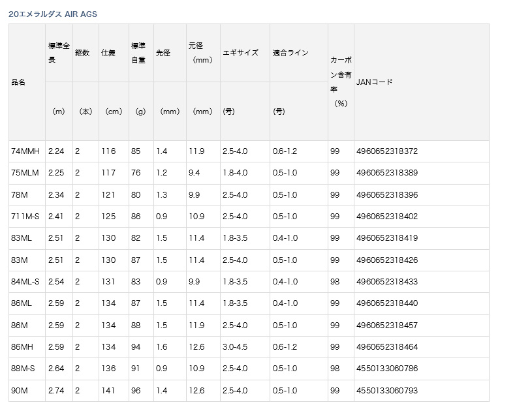The height and width of the screenshot is (411, 532).
Task: Select model name 86M
Action: point(20,325)
